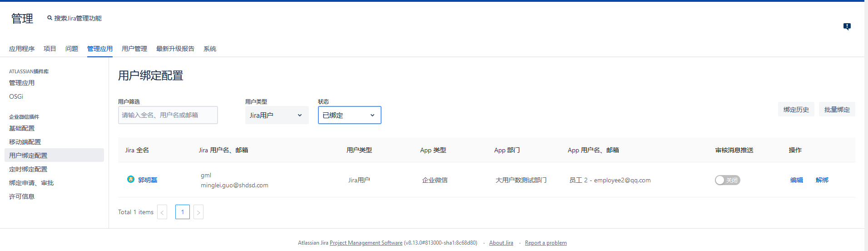Click the user avatar icon beside 郭明磊
The height and width of the screenshot is (251, 868).
131,180
